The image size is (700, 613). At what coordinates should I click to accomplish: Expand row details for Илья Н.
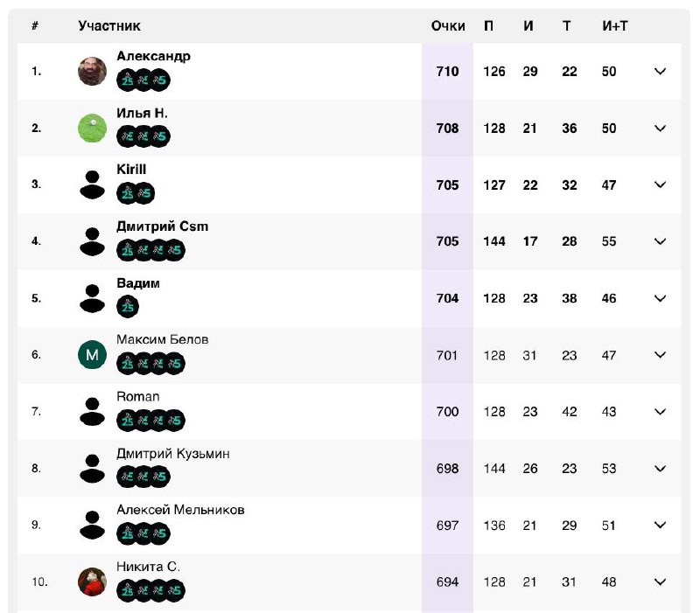coord(660,128)
